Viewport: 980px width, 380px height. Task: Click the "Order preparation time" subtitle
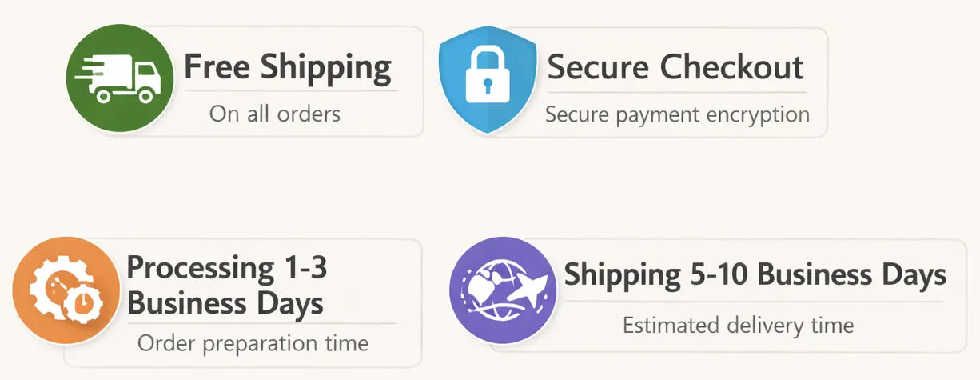click(253, 343)
